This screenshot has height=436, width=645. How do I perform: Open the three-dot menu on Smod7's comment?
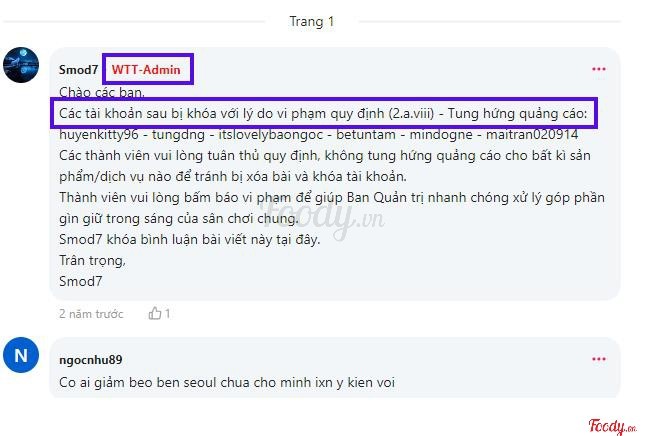(x=599, y=69)
